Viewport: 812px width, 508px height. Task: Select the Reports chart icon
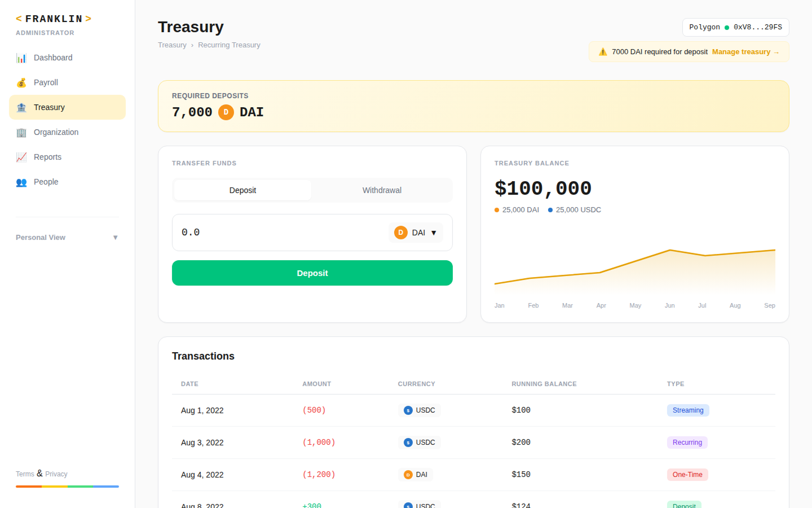click(21, 156)
